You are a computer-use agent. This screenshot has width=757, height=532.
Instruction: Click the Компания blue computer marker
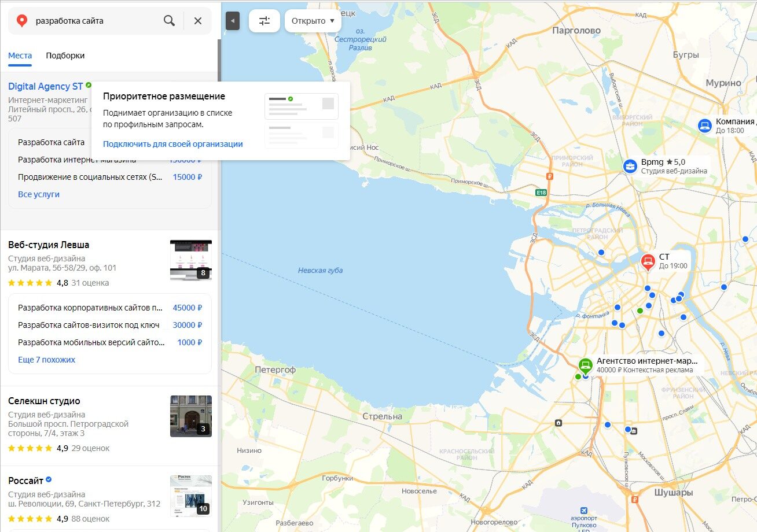pyautogui.click(x=704, y=125)
